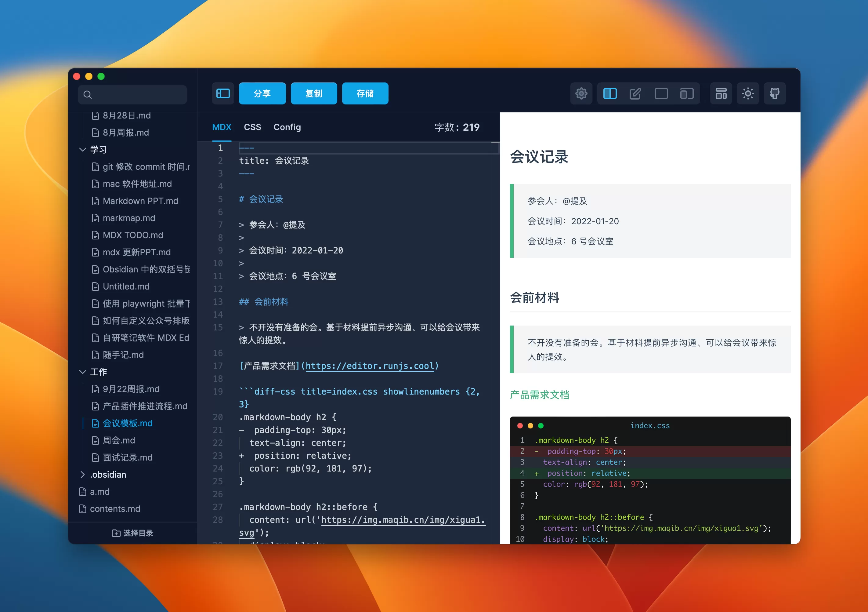Click the mobile preview frame icon
868x612 pixels.
coord(686,93)
